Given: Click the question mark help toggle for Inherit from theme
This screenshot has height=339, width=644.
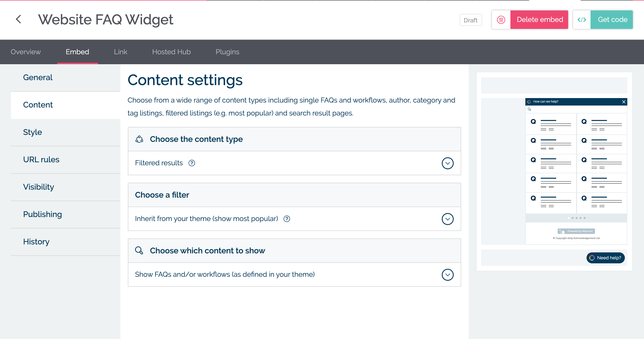Looking at the screenshot, I should point(288,218).
